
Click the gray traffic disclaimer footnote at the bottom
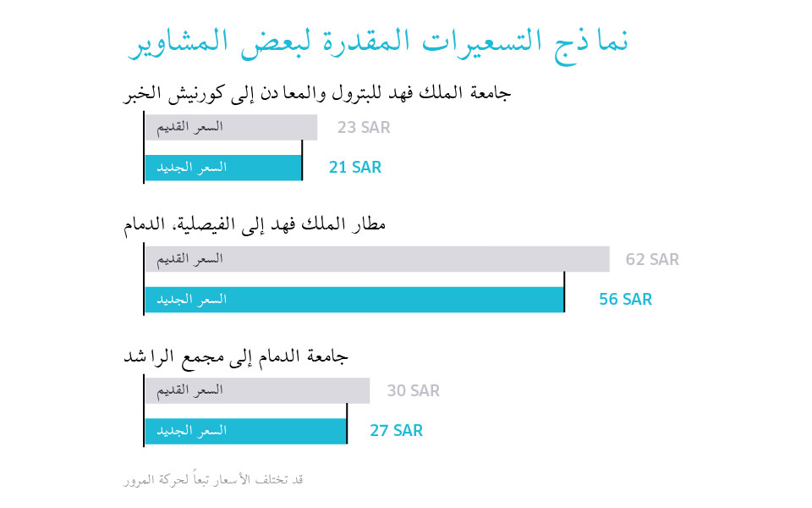pos(212,480)
